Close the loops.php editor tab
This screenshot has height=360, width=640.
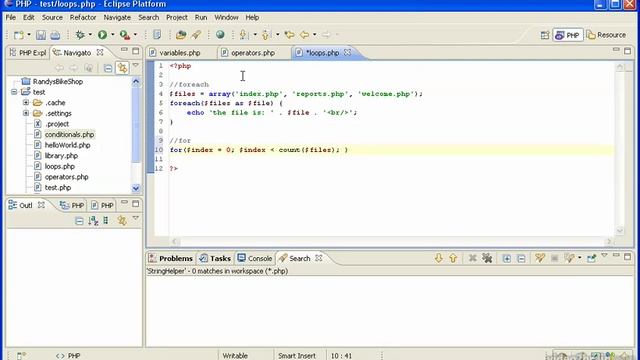(347, 53)
